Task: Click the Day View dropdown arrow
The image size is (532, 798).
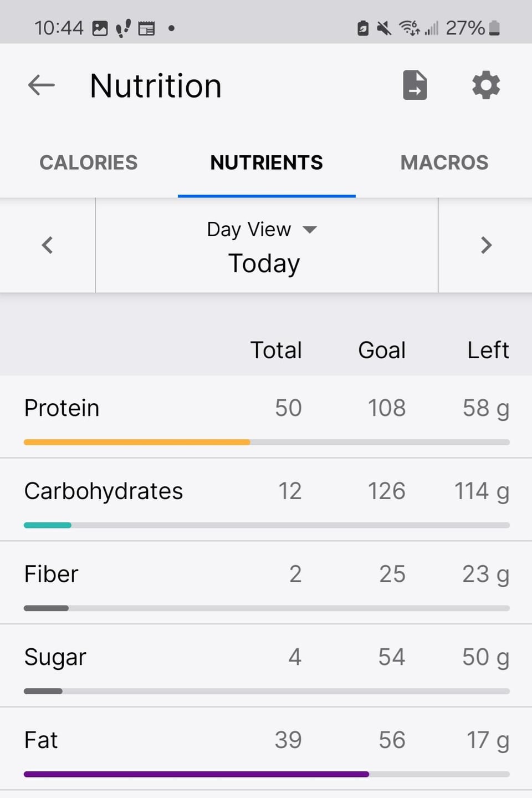Action: coord(310,230)
